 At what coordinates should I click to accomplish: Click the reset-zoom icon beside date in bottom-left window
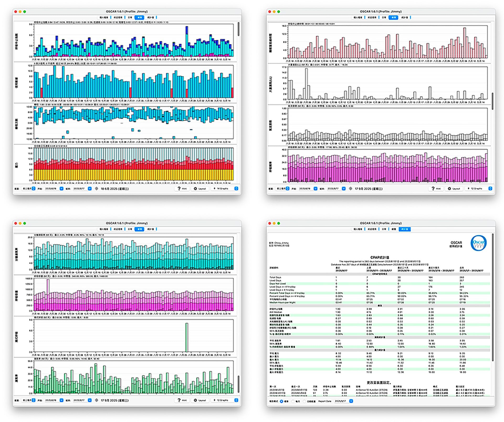(96, 400)
